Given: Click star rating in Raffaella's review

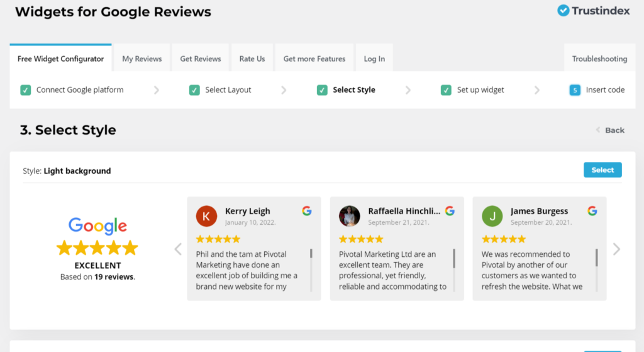Looking at the screenshot, I should pos(361,239).
